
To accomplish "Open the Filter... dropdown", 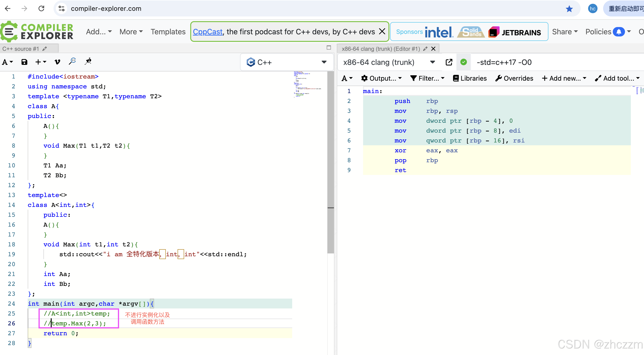I will 427,78.
